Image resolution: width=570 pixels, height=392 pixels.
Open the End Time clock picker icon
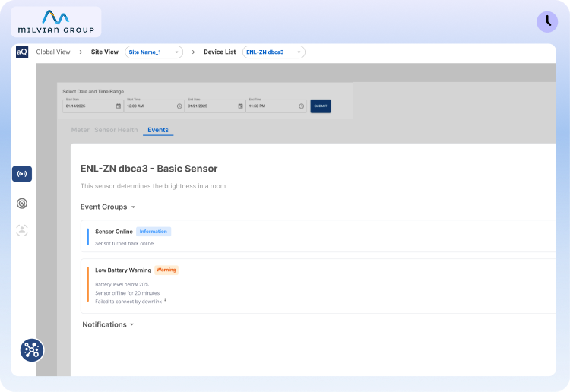(x=301, y=106)
